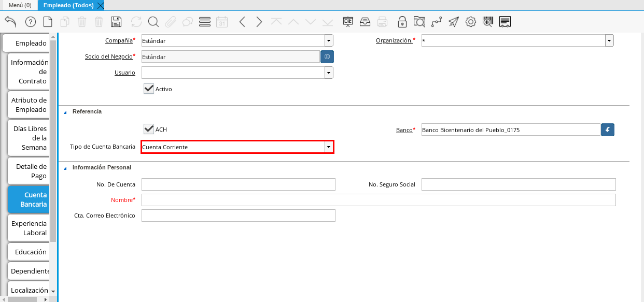Click the Copy record icon
This screenshot has width=644, height=302.
click(x=65, y=22)
